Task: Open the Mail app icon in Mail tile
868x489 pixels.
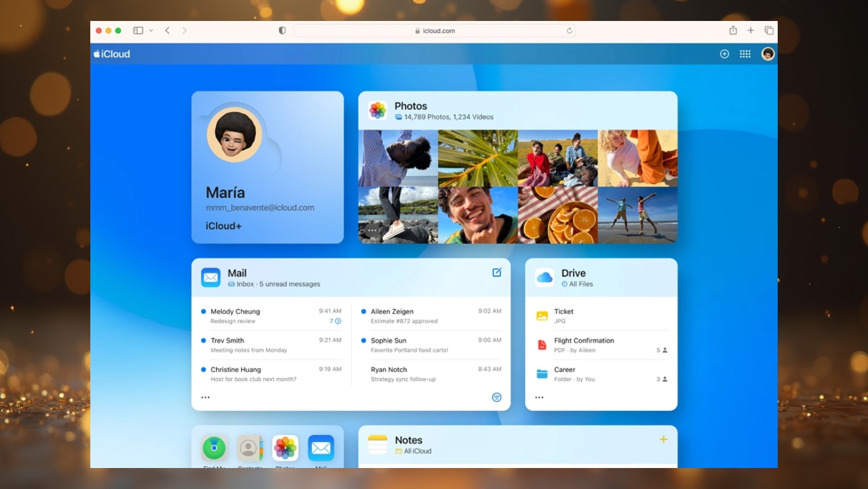Action: tap(211, 278)
